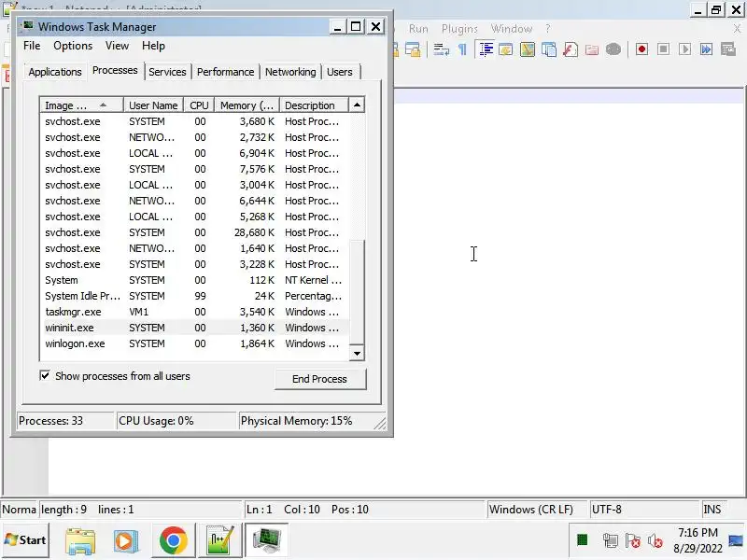Image resolution: width=747 pixels, height=560 pixels.
Task: Click the Windows (CR LF) status bar field
Action: click(x=538, y=509)
